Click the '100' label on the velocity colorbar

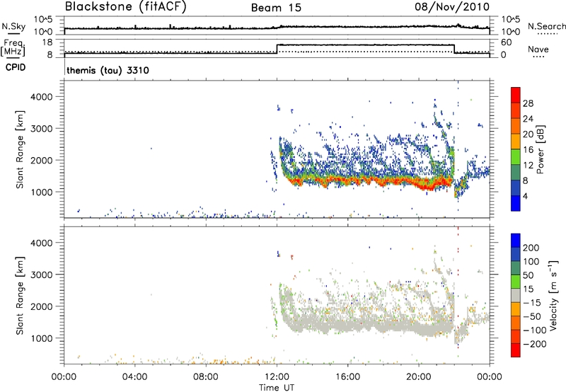(x=531, y=262)
